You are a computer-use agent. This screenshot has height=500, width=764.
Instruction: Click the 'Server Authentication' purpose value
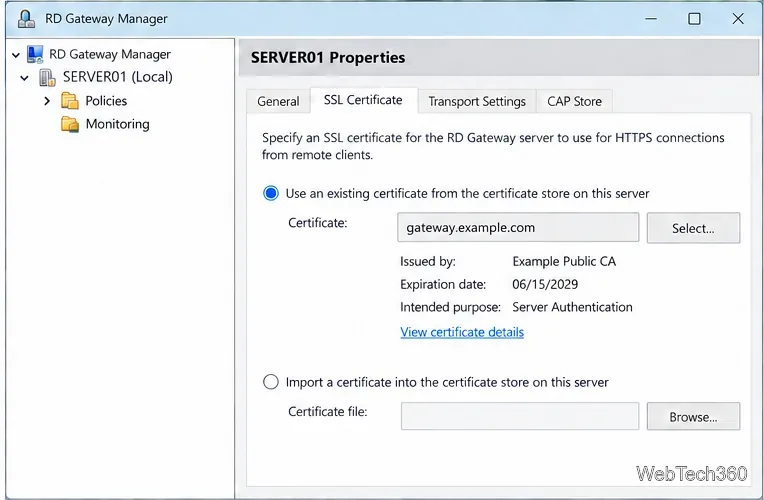click(572, 307)
